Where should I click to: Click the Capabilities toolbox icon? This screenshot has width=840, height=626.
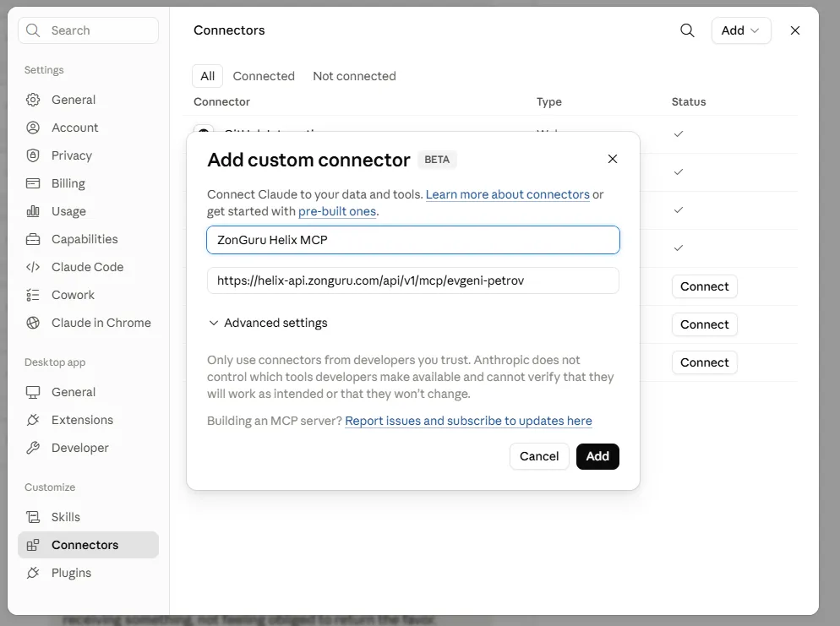click(33, 239)
